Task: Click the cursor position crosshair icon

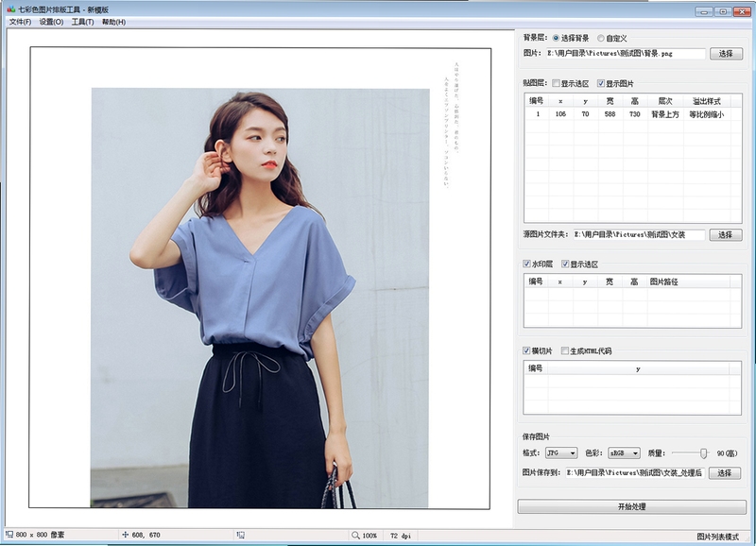Action: point(126,535)
